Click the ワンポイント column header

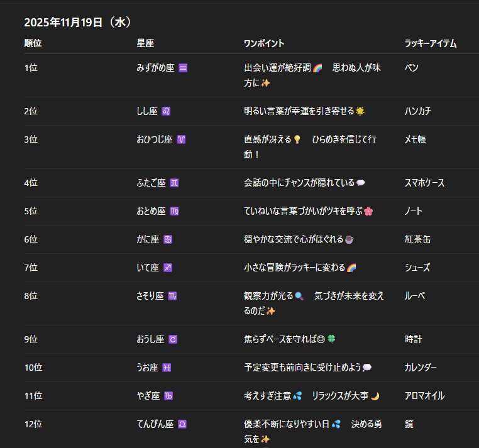pos(264,43)
